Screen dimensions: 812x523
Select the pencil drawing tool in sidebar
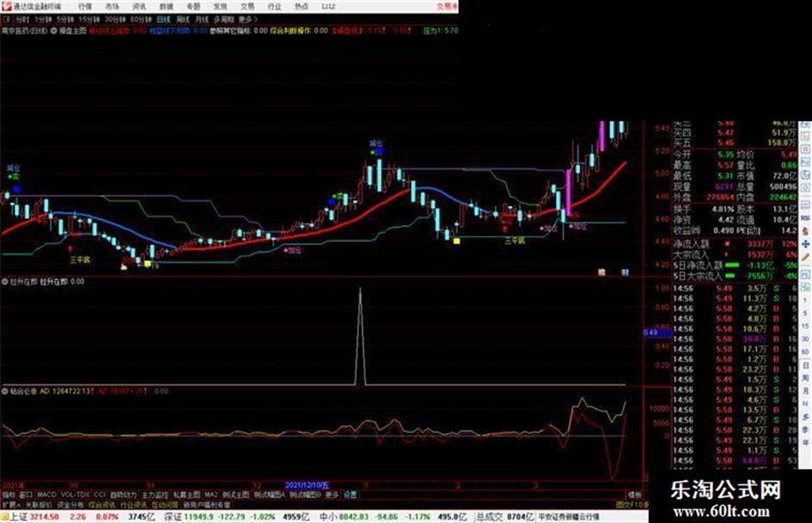point(805,257)
